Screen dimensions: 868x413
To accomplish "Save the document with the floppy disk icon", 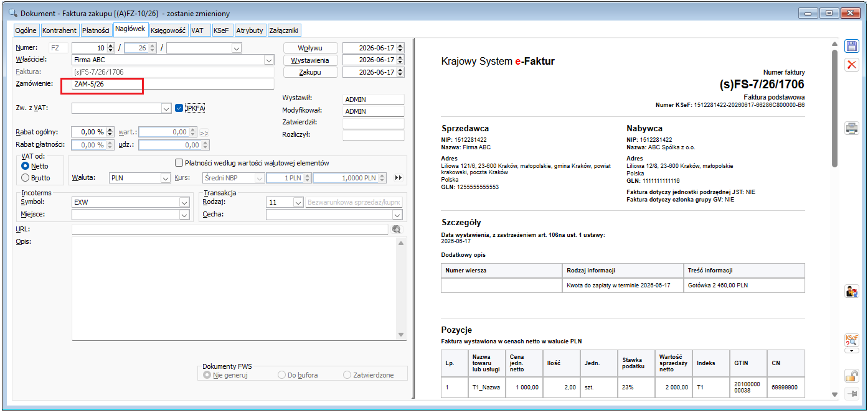I will [x=851, y=46].
